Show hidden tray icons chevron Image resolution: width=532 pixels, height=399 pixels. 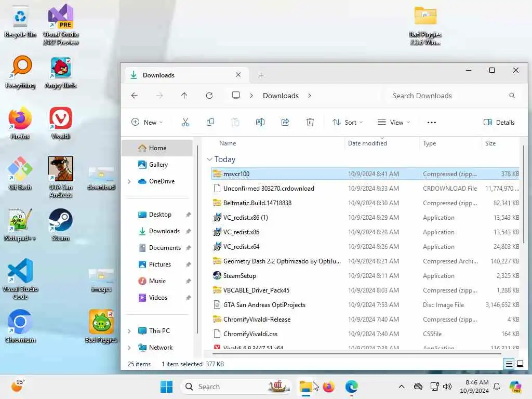[x=402, y=387]
